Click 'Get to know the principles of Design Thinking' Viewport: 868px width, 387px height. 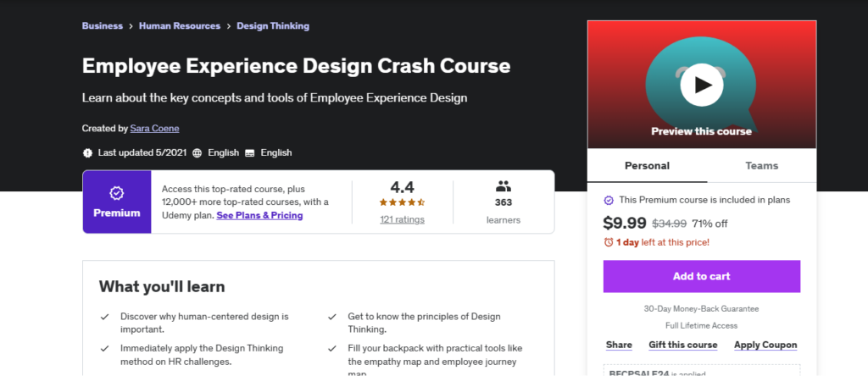pos(424,323)
